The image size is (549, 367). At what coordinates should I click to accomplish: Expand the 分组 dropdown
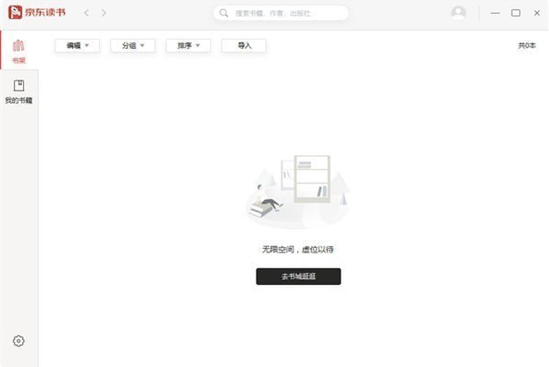(133, 46)
